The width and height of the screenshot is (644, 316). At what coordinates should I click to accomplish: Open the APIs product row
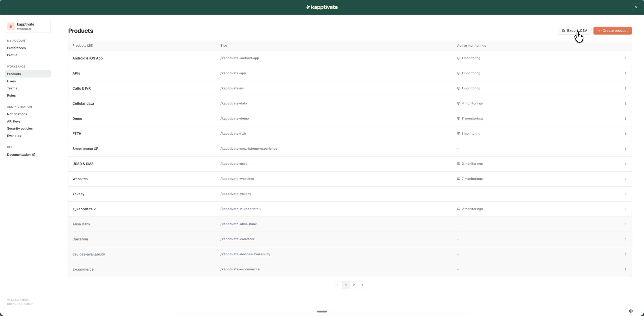pyautogui.click(x=350, y=73)
